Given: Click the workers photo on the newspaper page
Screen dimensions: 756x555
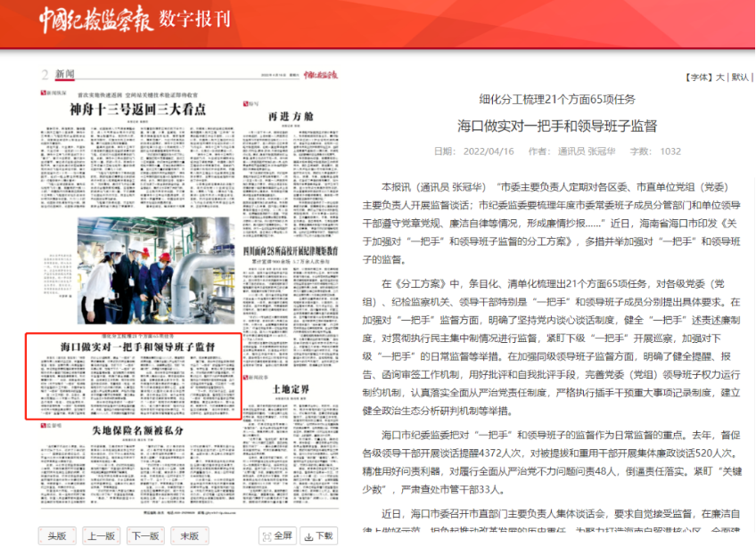Looking at the screenshot, I should [156, 270].
